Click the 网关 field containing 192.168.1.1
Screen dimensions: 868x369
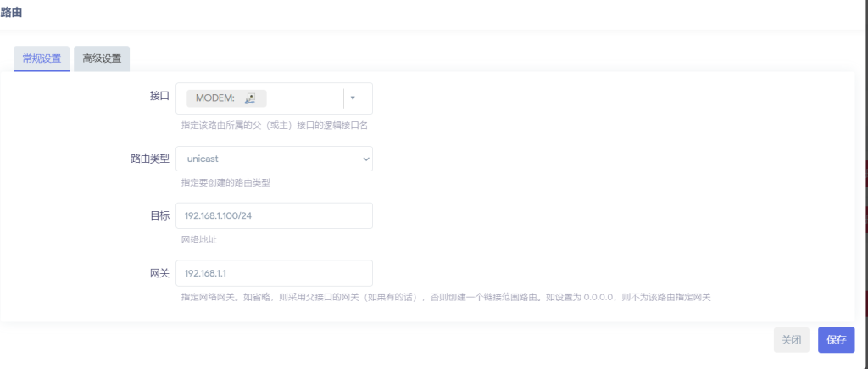274,273
